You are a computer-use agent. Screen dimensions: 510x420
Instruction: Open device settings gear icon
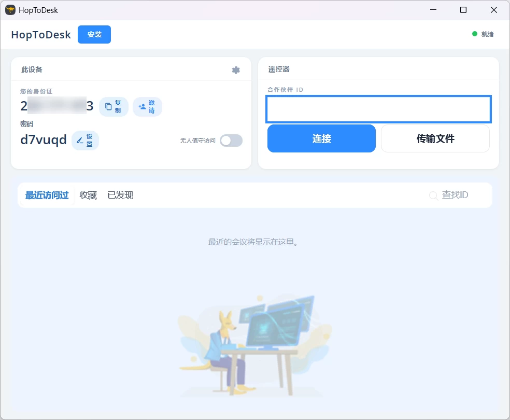pyautogui.click(x=236, y=70)
